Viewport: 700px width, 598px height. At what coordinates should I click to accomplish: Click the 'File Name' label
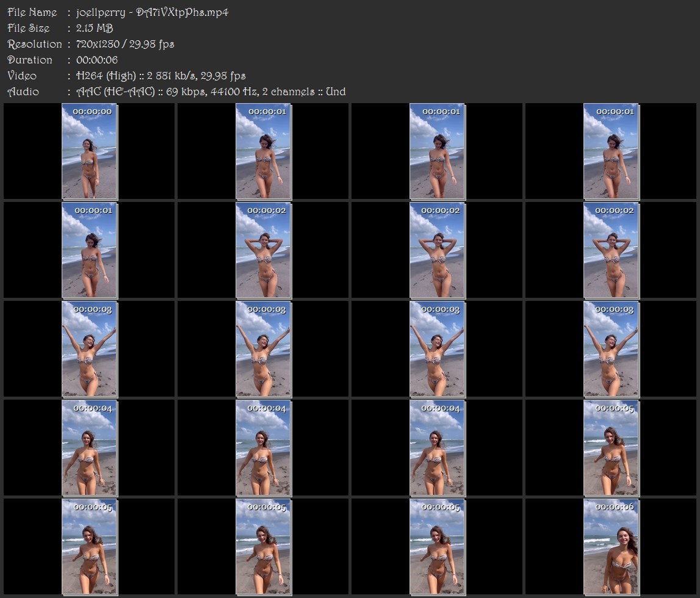coord(32,12)
